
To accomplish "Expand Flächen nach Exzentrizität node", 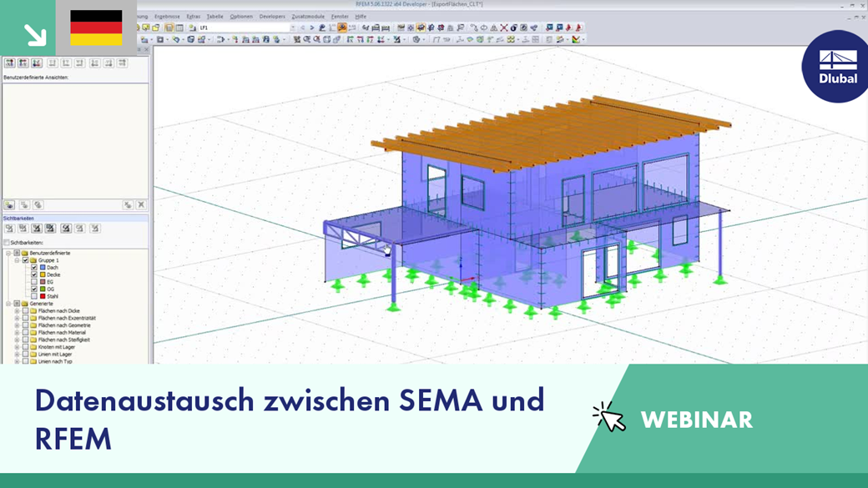I will click(x=18, y=318).
